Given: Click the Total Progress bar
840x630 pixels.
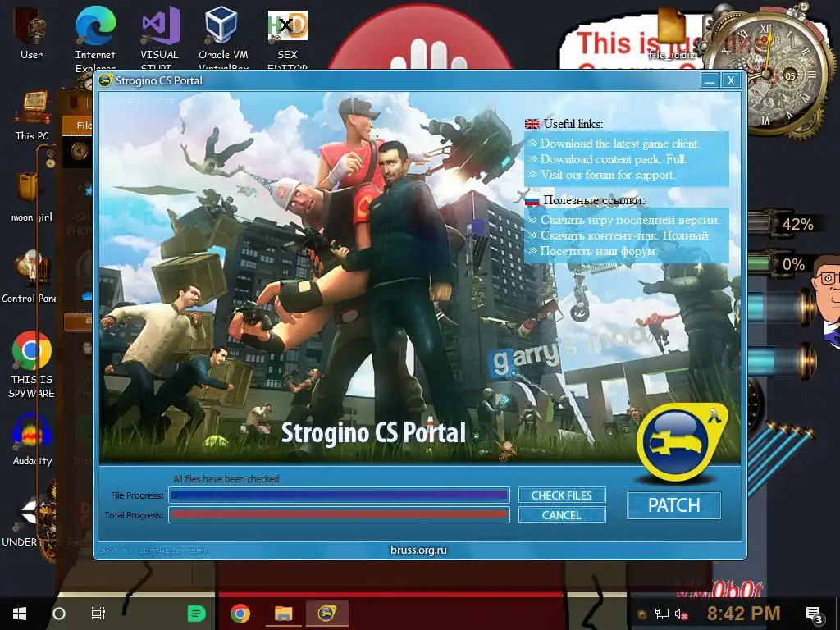Looking at the screenshot, I should tap(339, 515).
